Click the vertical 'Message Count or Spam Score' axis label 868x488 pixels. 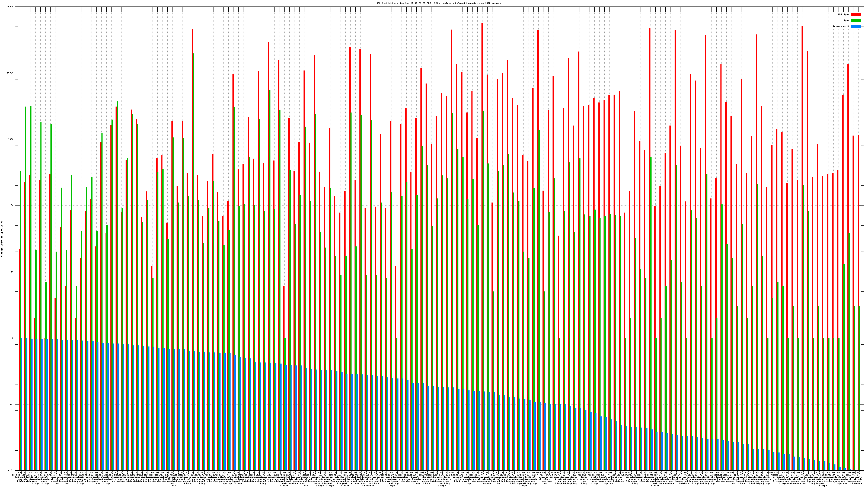point(2,239)
